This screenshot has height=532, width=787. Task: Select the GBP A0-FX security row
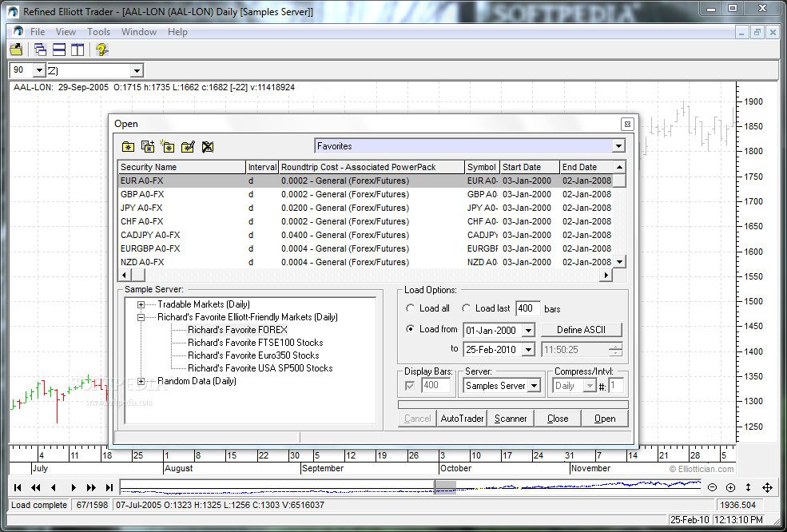tap(366, 194)
